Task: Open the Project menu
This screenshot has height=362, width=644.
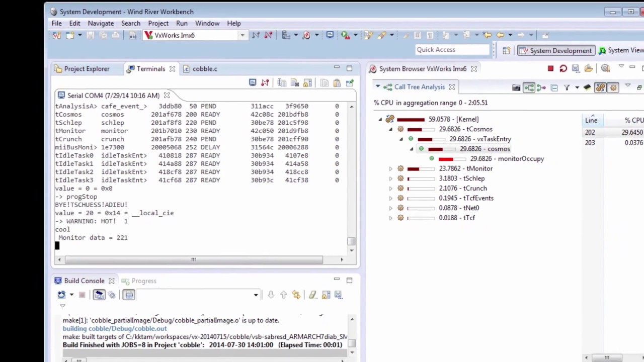Action: click(x=158, y=23)
